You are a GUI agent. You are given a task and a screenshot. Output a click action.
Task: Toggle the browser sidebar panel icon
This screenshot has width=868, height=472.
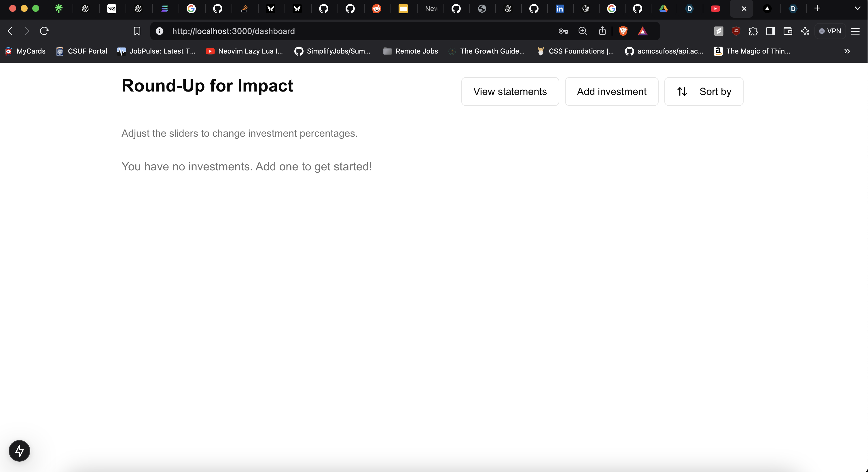coord(770,31)
